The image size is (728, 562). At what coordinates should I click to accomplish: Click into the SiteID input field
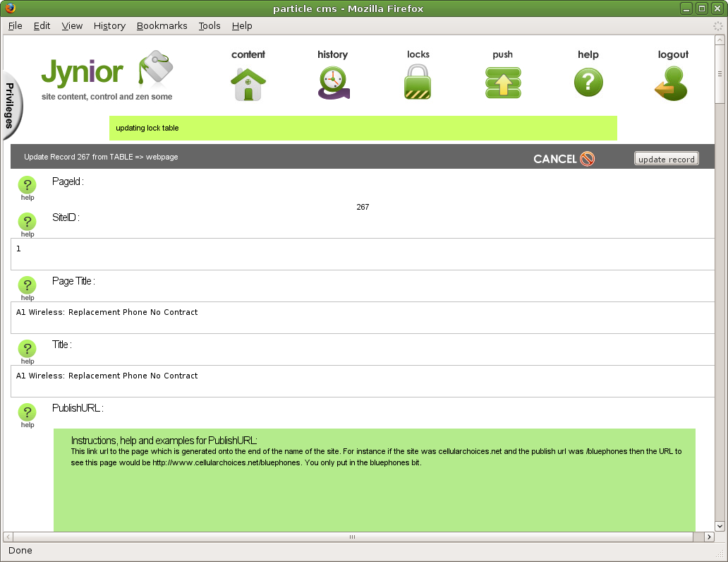363,254
